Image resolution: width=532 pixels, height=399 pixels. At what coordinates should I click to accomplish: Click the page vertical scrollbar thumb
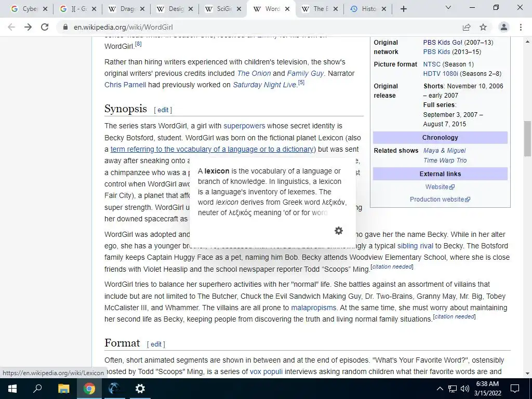(x=527, y=139)
